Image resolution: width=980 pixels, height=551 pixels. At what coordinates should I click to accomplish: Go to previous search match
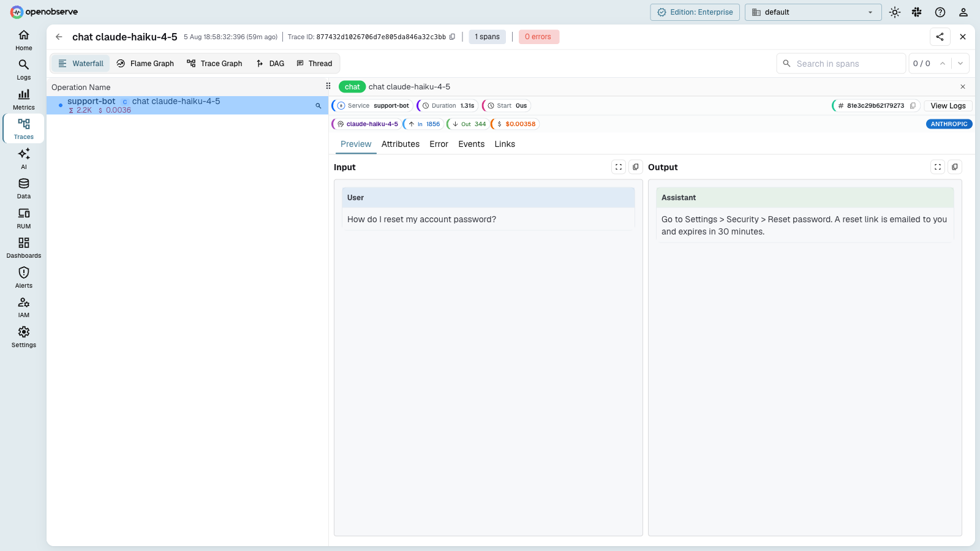coord(943,64)
